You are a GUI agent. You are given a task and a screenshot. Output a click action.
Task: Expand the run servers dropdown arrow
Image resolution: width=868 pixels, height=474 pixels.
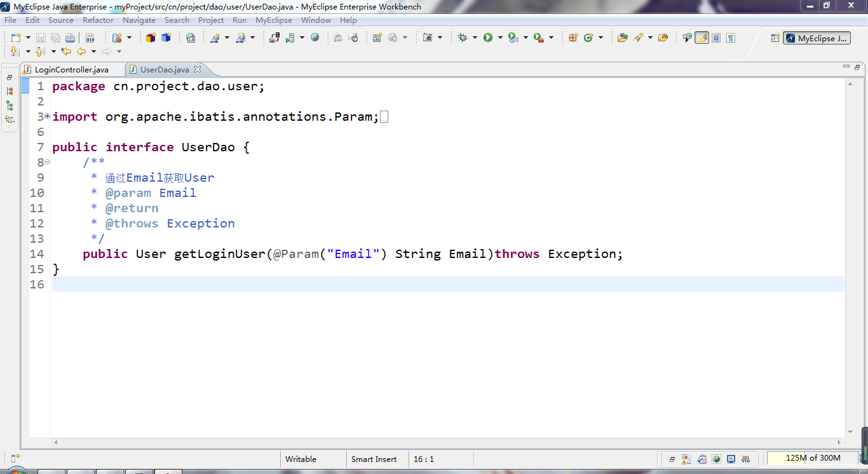pos(302,38)
